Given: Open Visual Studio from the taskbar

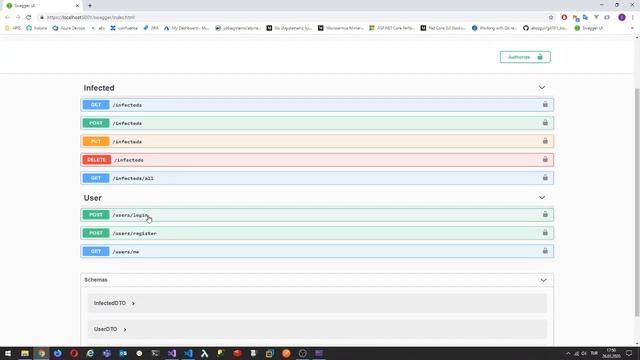Looking at the screenshot, I should click(x=172, y=353).
